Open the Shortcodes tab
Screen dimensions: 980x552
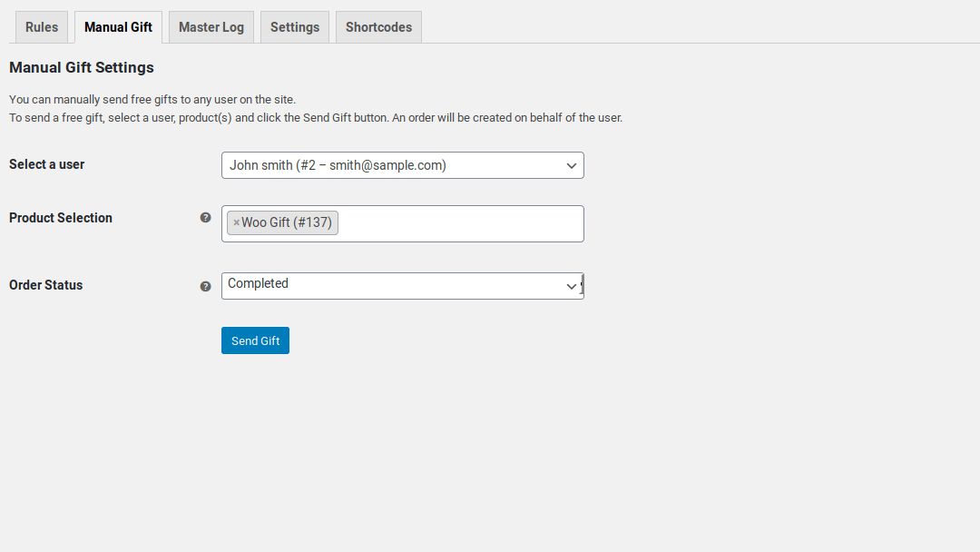coord(378,26)
